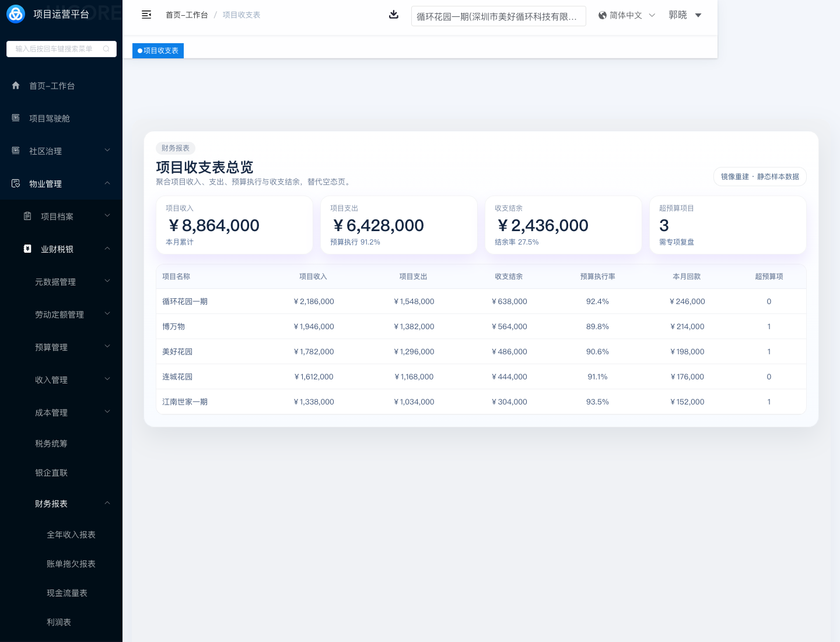Viewport: 840px width, 642px height.
Task: Click the 首页-工作台 breadcrumb link
Action: tap(187, 15)
